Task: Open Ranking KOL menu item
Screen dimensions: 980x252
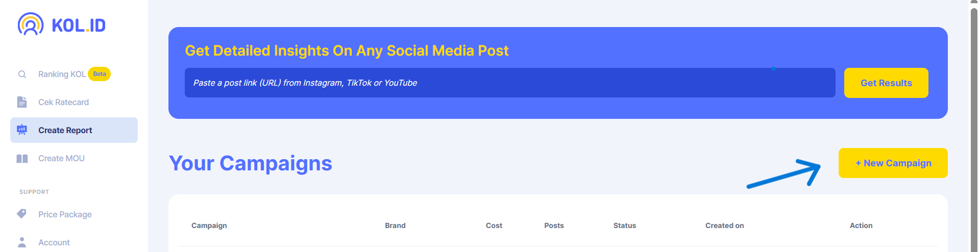Action: pos(62,74)
